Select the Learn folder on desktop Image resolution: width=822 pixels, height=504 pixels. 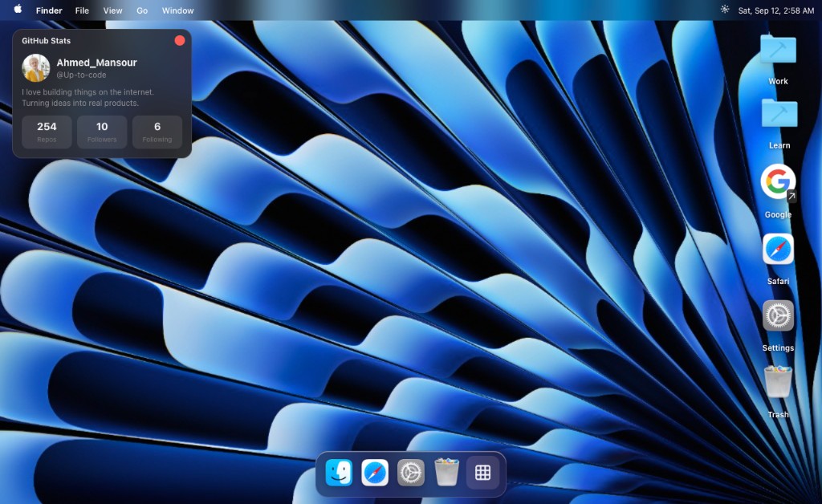(779, 124)
